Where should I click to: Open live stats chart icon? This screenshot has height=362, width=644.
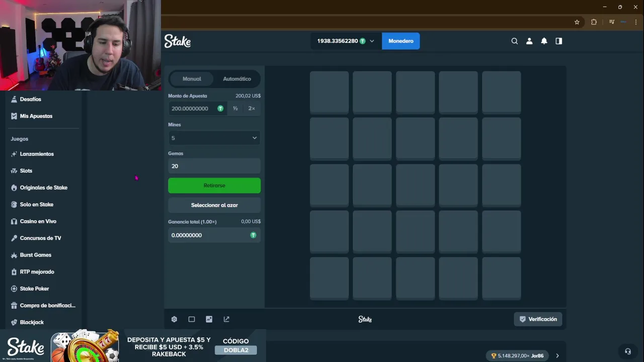click(x=209, y=319)
